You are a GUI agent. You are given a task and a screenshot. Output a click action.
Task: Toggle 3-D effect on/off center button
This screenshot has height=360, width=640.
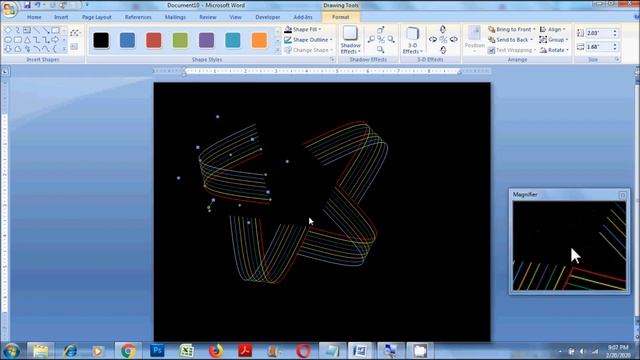click(x=443, y=40)
